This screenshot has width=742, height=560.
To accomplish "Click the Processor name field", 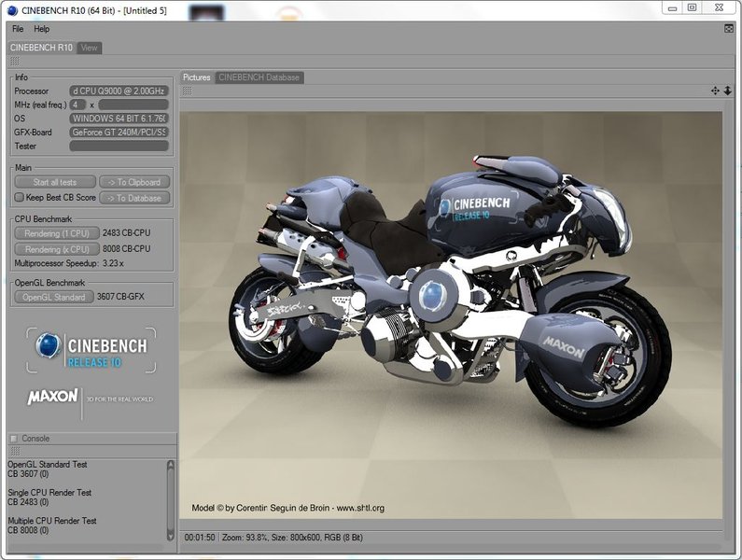I will pyautogui.click(x=119, y=91).
